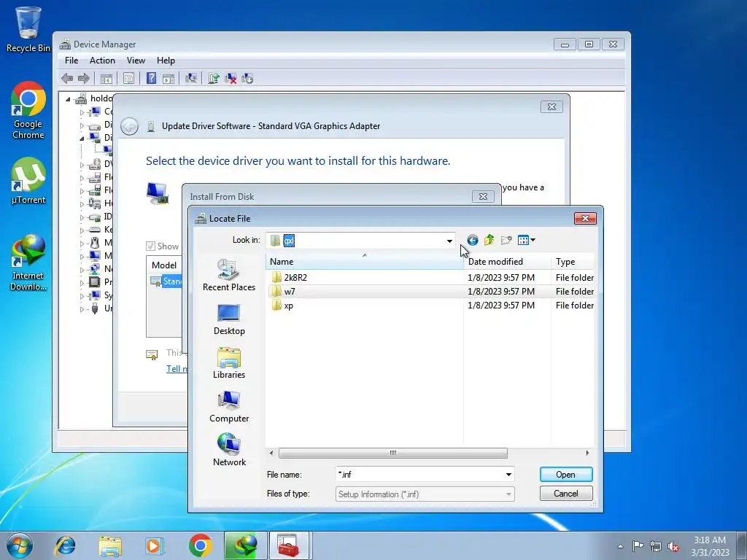Click Scan for hardware changes toolbar icon
This screenshot has width=747, height=560.
coord(191,78)
